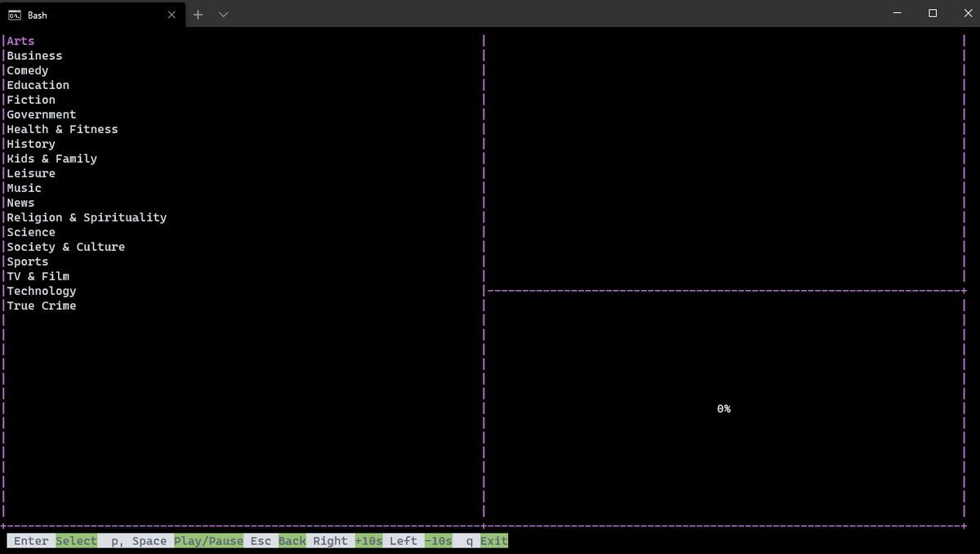980x554 pixels.
Task: Choose the Education category
Action: 38,85
